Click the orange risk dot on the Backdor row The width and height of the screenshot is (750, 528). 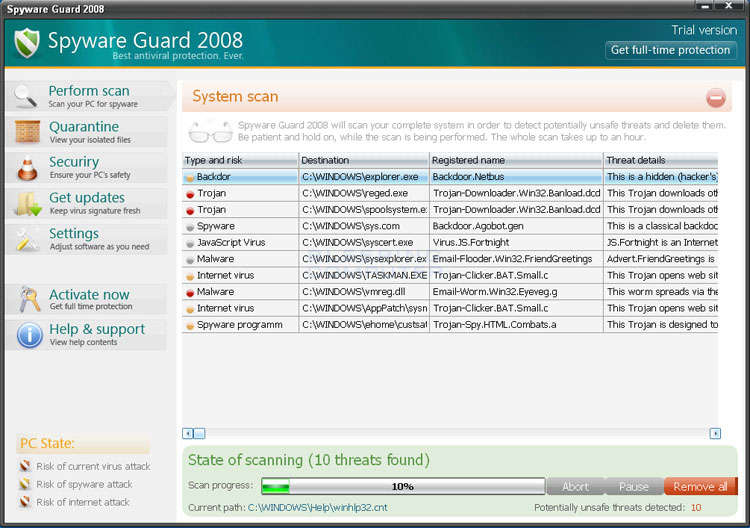click(x=190, y=178)
